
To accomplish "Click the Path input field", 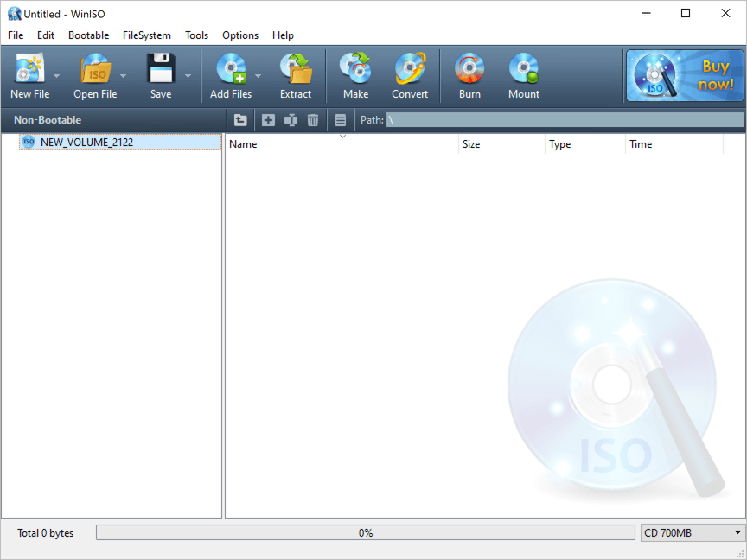I will pos(564,120).
